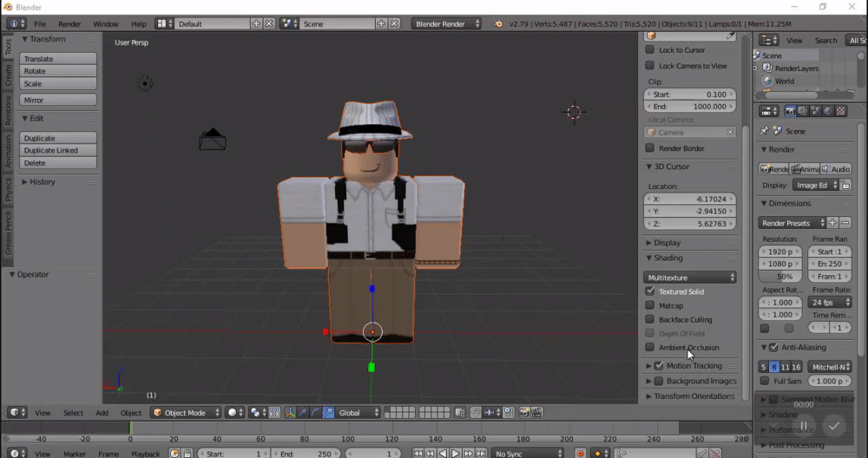Enable the Background Images checkbox

tap(659, 381)
